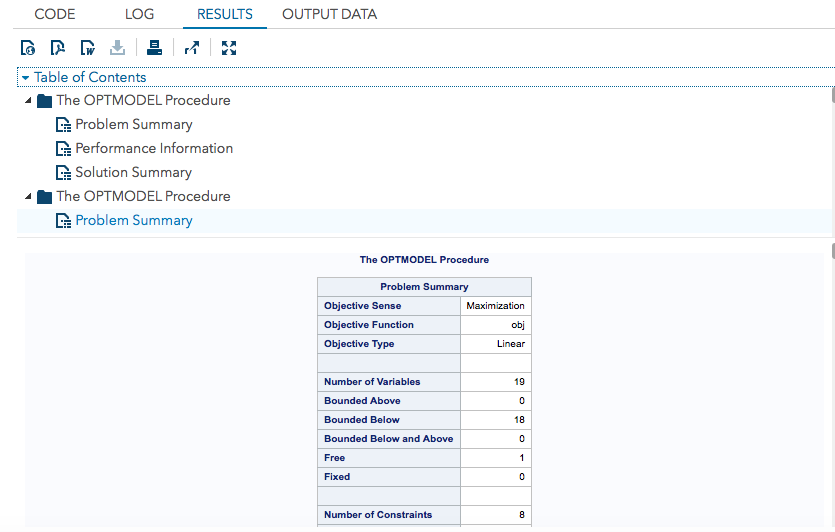Jump to Solution Summary entry
835x532 pixels.
pyautogui.click(x=133, y=173)
